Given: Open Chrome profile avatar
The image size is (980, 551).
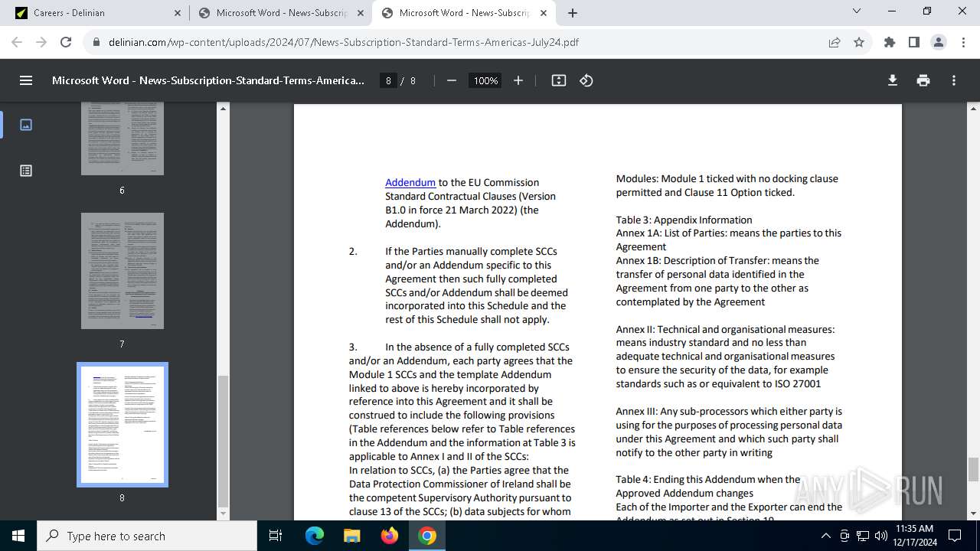Looking at the screenshot, I should pyautogui.click(x=939, y=42).
